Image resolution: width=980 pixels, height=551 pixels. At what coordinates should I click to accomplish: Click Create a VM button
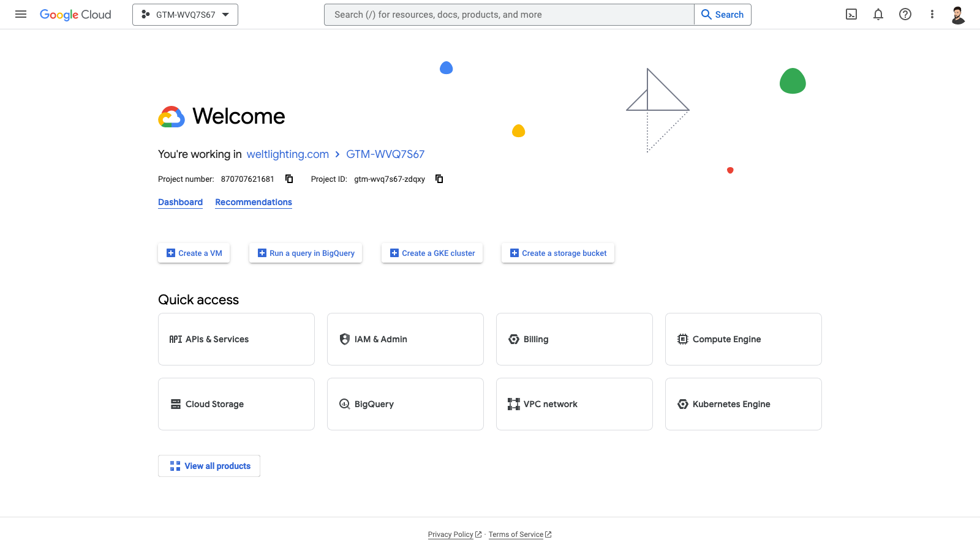[194, 253]
